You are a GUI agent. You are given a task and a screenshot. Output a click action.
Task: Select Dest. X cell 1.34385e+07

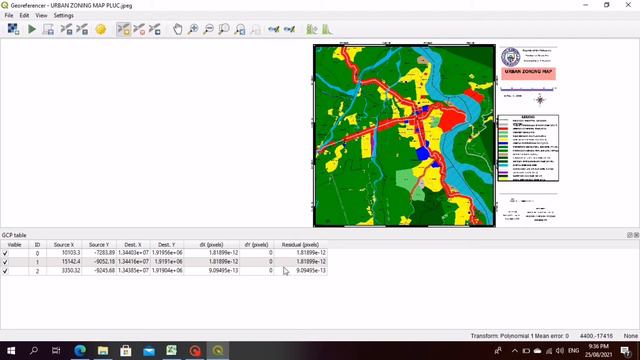(x=133, y=271)
